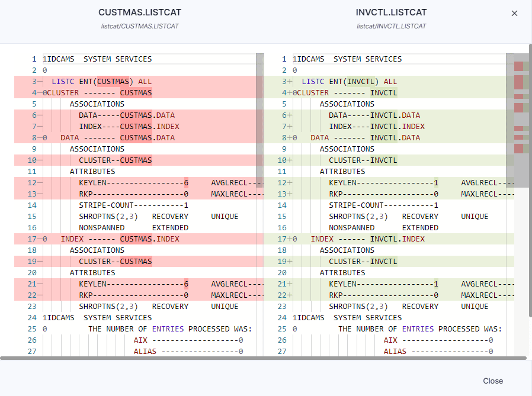Click left line 25 ENTRIES PROCESSED WAS
This screenshot has height=396, width=532.
tap(170, 329)
